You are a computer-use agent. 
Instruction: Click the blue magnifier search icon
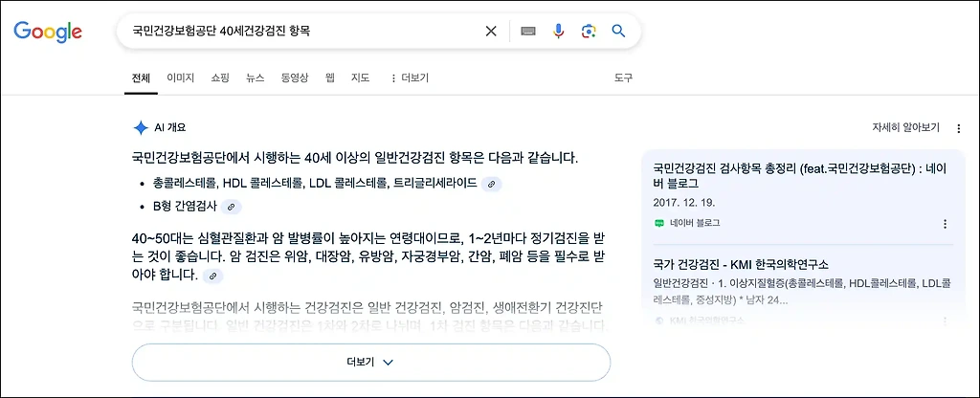coord(619,32)
